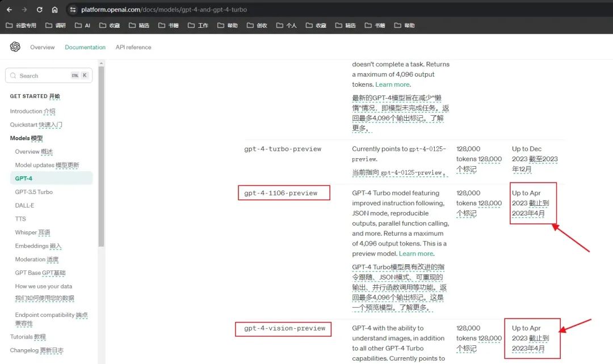The width and height of the screenshot is (613, 364).
Task: Expand the 工作 bookmark folder
Action: 198,26
